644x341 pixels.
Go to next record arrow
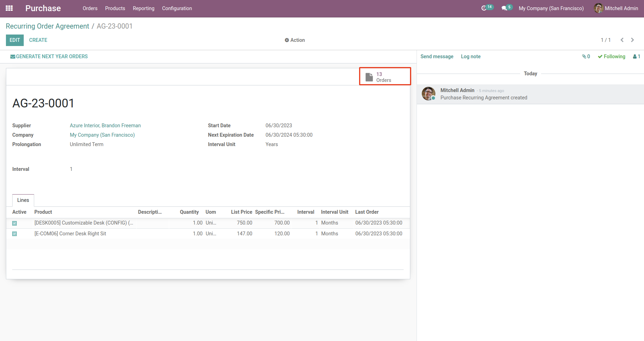632,40
